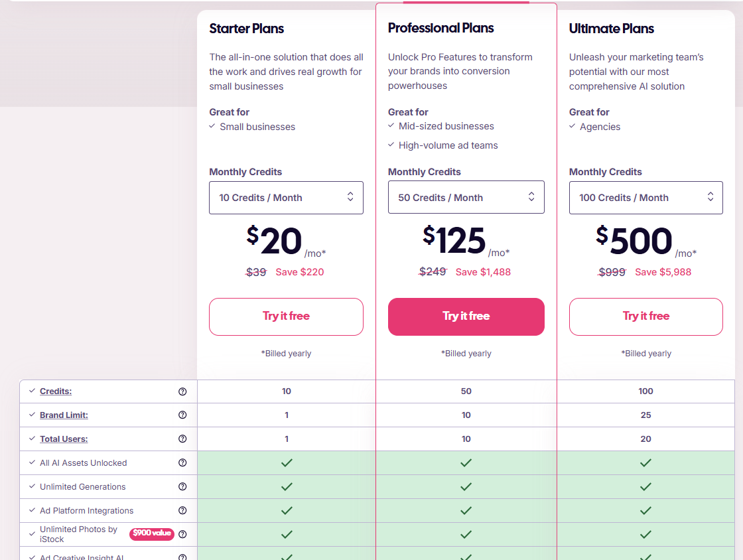Click Ultimate Brand Limit value 25
Image resolution: width=743 pixels, height=560 pixels.
646,415
